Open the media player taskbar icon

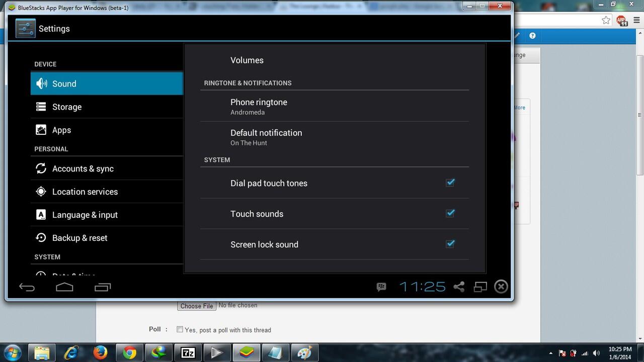[217, 353]
